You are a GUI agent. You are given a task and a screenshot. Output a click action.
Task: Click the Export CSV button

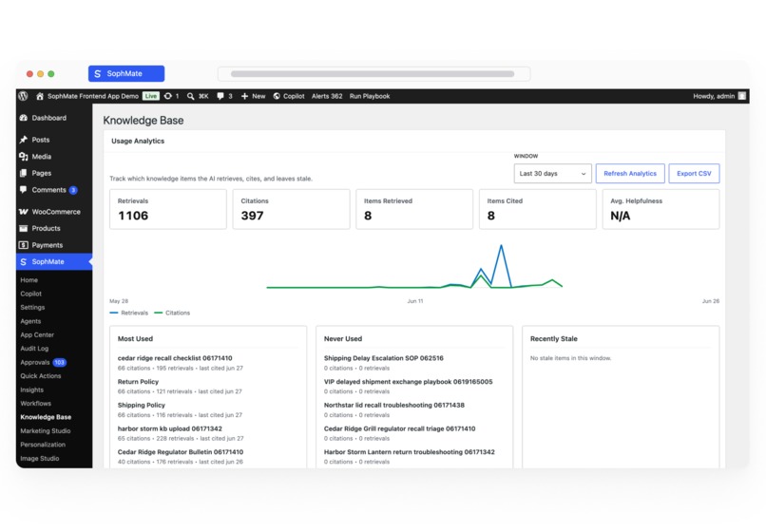click(x=694, y=174)
